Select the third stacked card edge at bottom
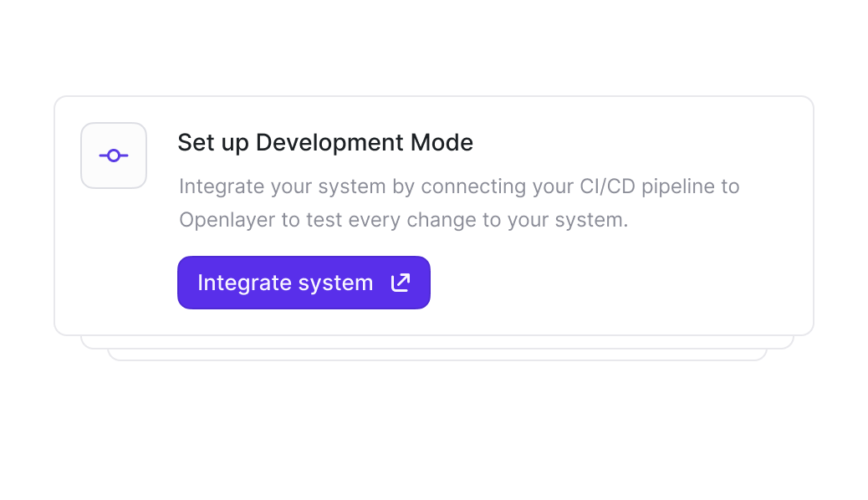This screenshot has width=868, height=500. pyautogui.click(x=437, y=355)
